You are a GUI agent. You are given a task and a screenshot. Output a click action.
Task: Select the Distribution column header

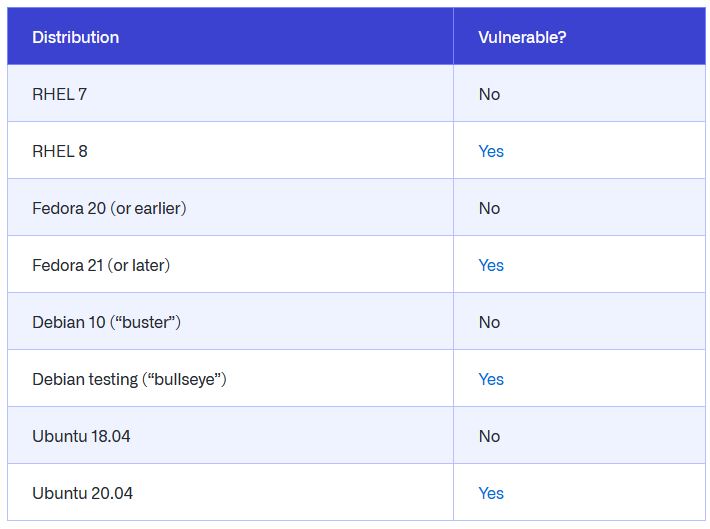click(76, 37)
